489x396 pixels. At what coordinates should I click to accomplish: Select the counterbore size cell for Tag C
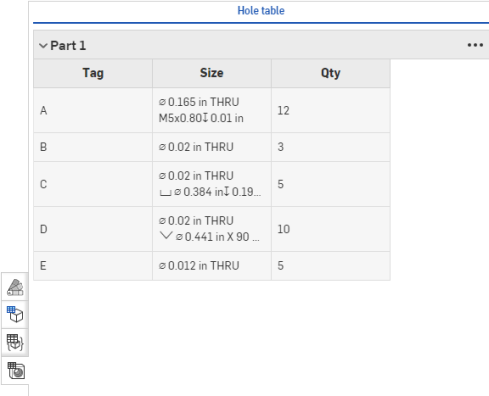coord(212,184)
